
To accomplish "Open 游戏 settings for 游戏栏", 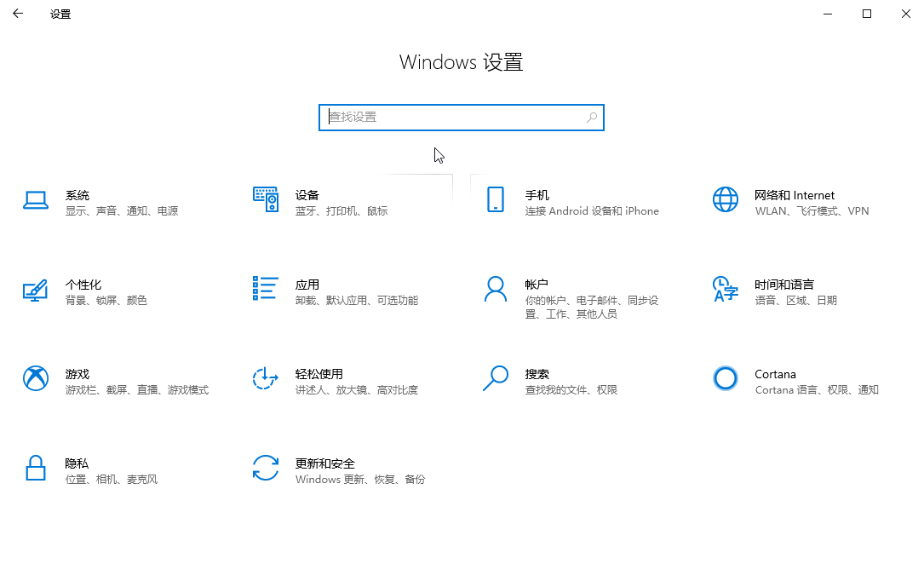I will tap(102, 380).
